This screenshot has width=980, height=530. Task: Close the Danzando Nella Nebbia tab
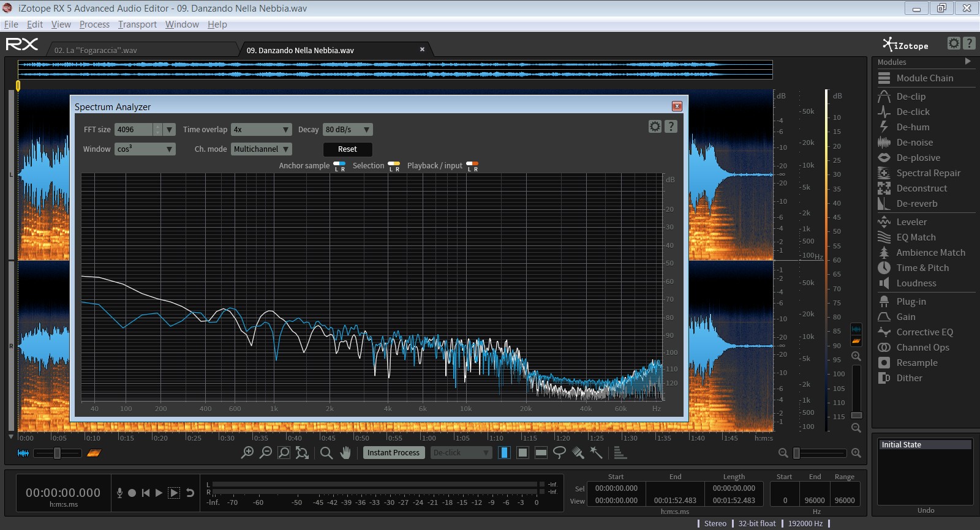click(x=422, y=50)
